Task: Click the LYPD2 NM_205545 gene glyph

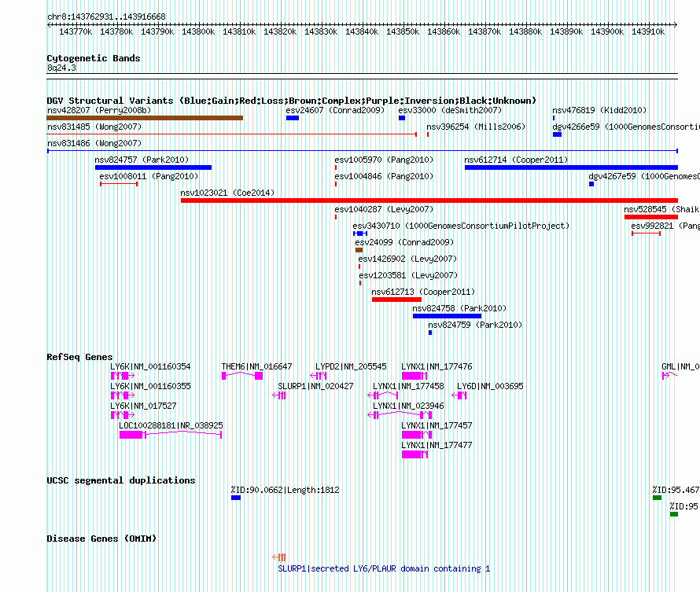Action: tap(319, 376)
